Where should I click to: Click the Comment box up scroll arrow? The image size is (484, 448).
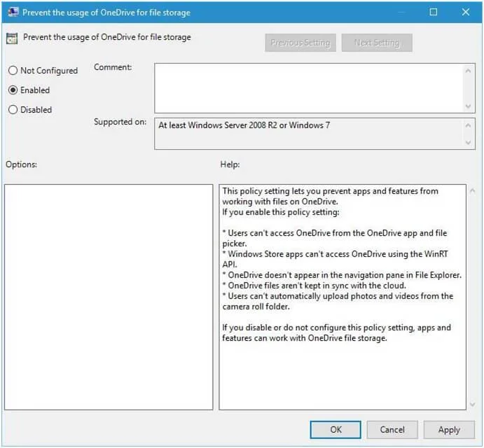469,71
